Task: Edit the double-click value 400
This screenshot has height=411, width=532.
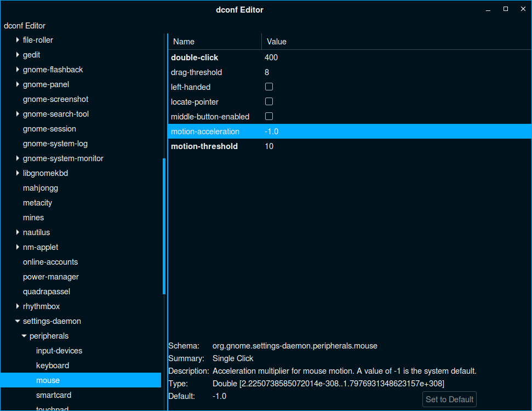Action: click(271, 58)
